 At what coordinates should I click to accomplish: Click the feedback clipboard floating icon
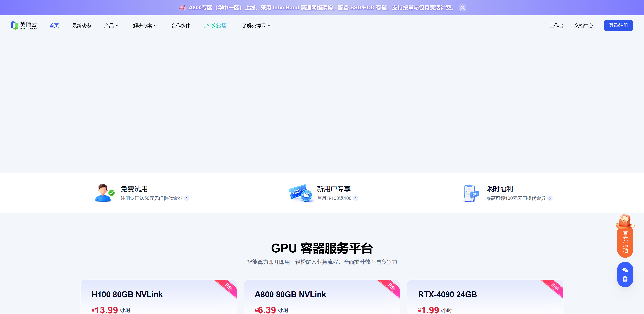tap(625, 279)
